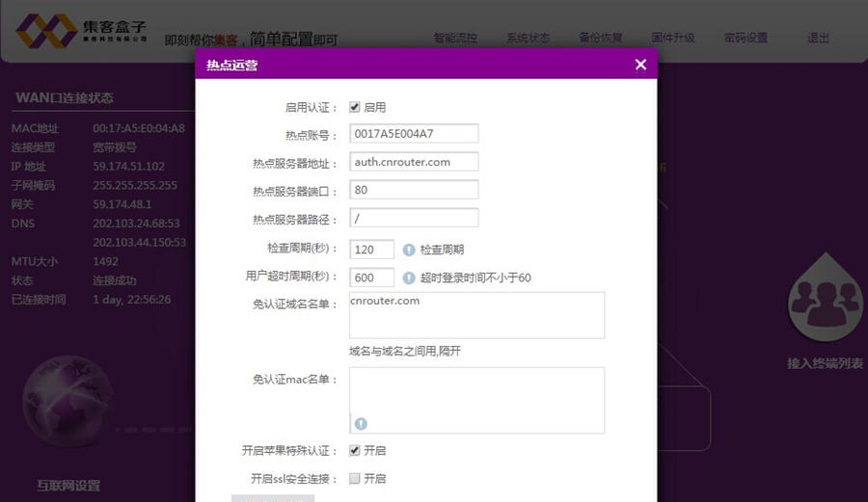Open 固件升级 in the top menu

pyautogui.click(x=672, y=38)
